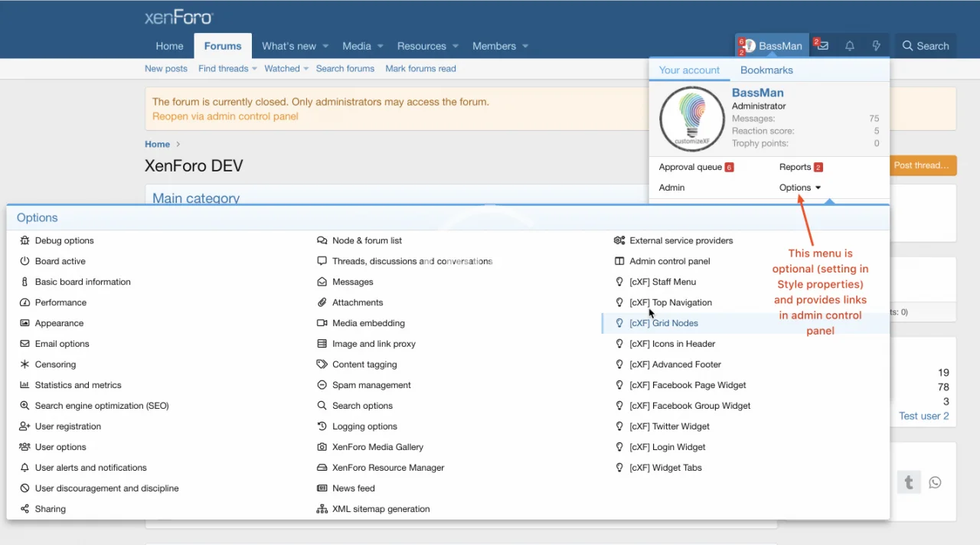Expand the Options dropdown in account menu
The width and height of the screenshot is (980, 545).
[800, 188]
